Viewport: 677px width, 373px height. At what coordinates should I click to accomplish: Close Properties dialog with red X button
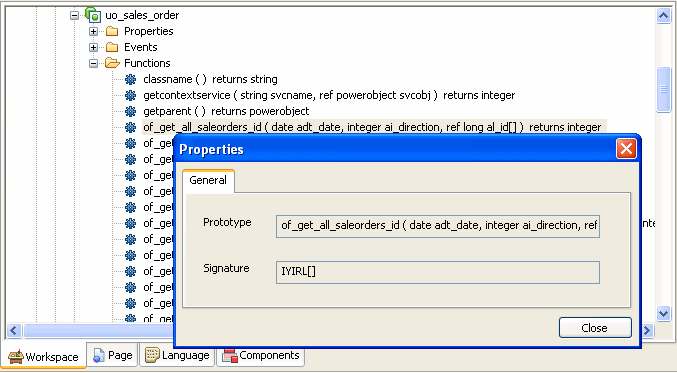point(626,149)
